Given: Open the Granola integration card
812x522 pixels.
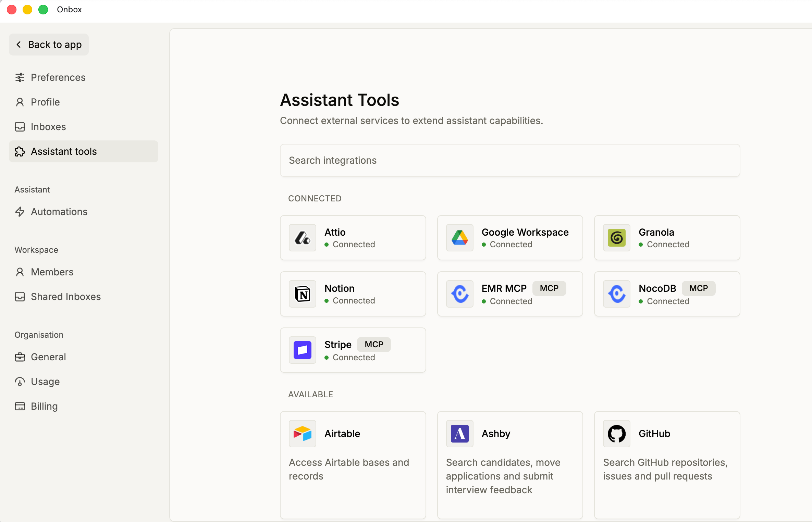Looking at the screenshot, I should (667, 238).
